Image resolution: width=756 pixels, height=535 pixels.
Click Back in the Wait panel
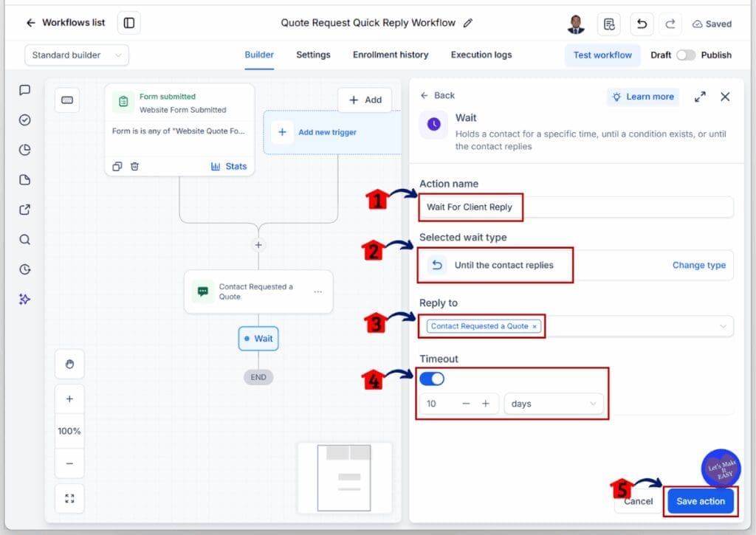[437, 95]
